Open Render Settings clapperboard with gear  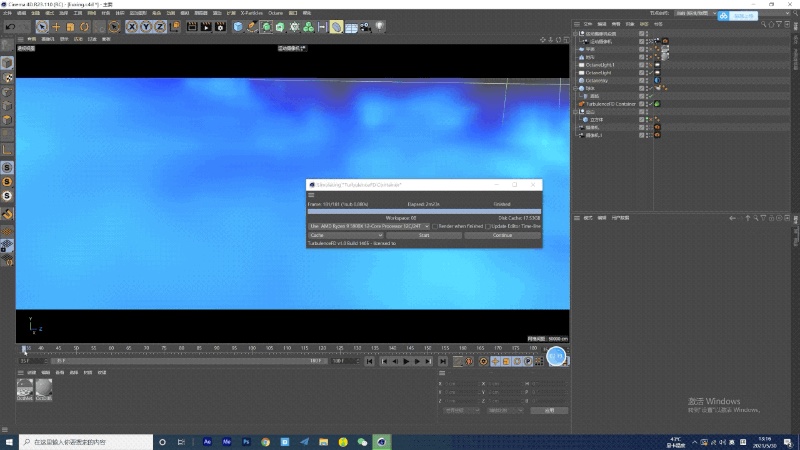coord(220,27)
